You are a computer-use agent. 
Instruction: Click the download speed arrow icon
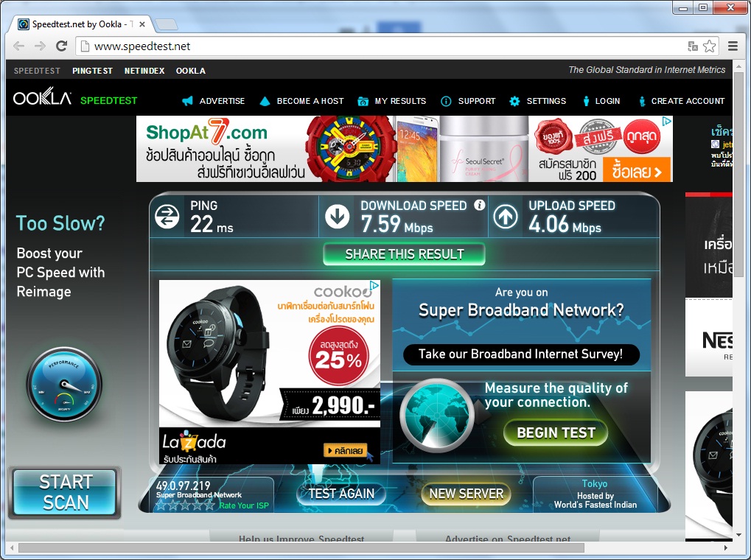tap(338, 216)
